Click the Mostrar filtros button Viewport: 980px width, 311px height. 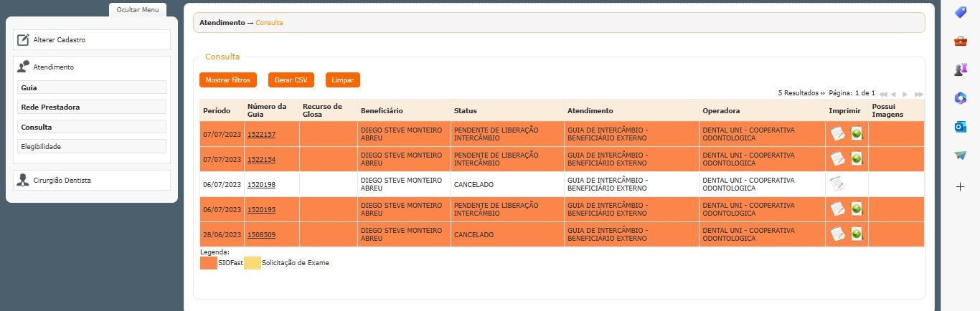(x=228, y=80)
